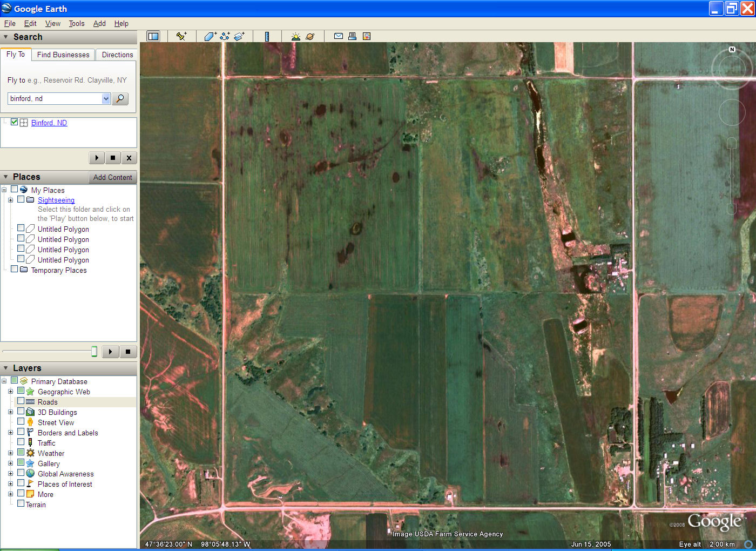Add a placemark with the pushpin tool
The width and height of the screenshot is (756, 551).
[181, 36]
